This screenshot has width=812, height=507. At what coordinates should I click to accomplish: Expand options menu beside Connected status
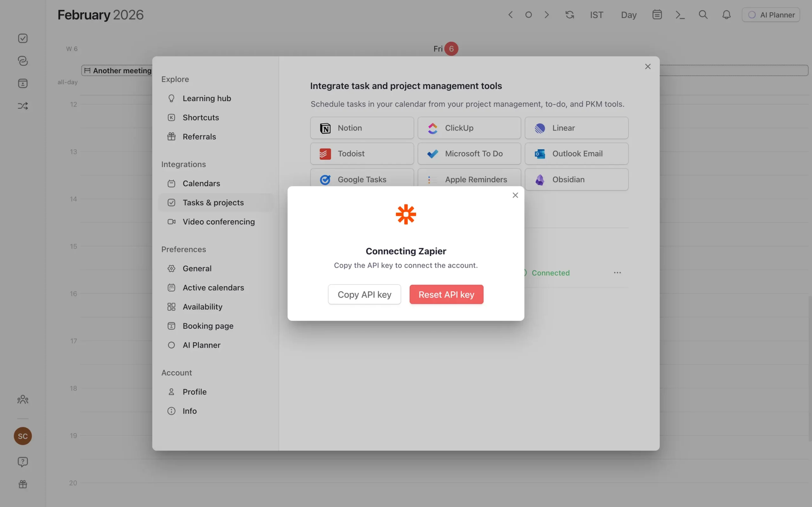[x=617, y=273]
